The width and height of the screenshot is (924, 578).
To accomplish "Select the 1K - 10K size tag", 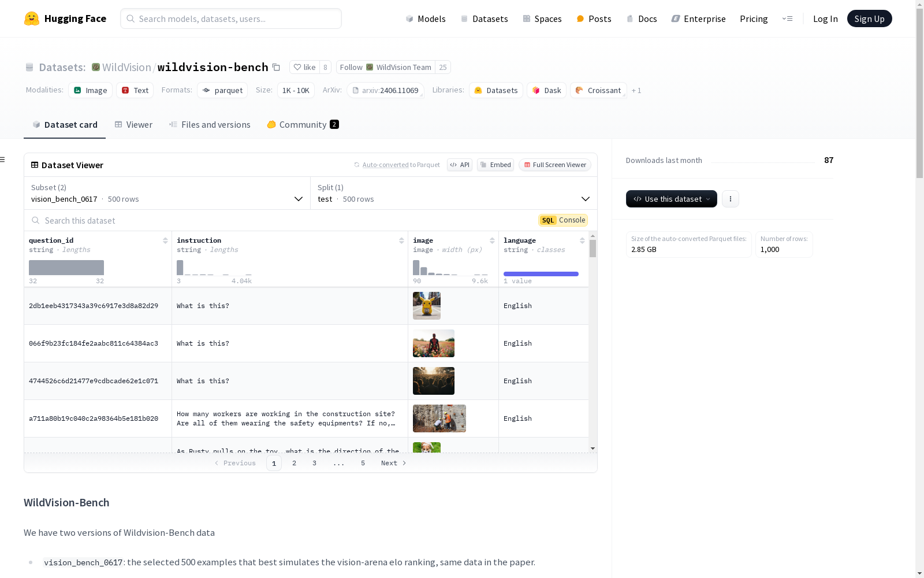I will pos(296,90).
